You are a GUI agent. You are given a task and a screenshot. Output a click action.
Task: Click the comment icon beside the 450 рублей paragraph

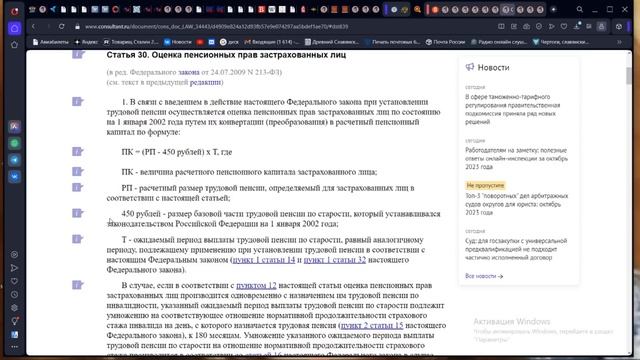tap(78, 213)
